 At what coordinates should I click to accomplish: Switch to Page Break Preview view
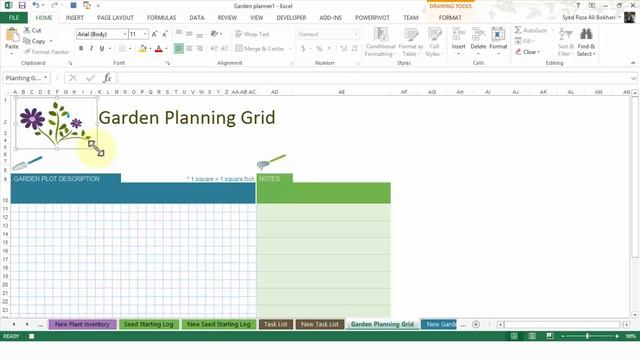tap(550, 336)
